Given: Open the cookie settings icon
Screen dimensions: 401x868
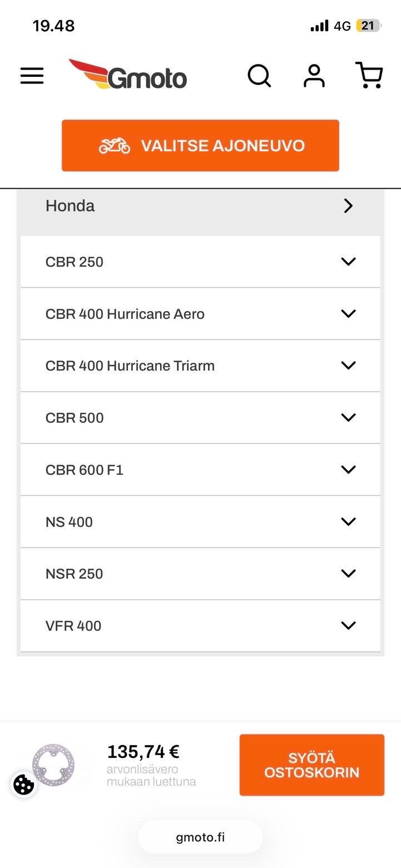Looking at the screenshot, I should click(x=23, y=785).
